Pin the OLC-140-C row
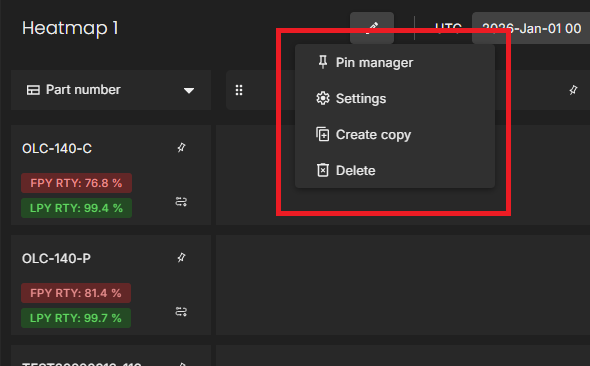 coord(181,147)
